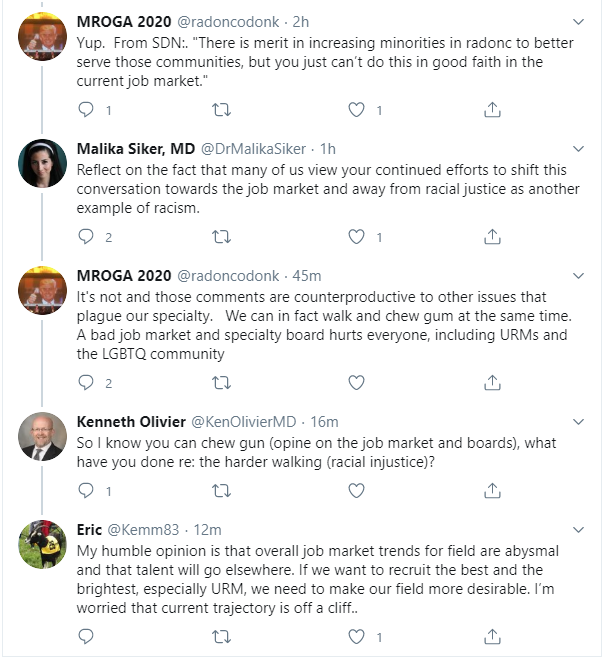Image resolution: width=616 pixels, height=657 pixels.
Task: Retweet Malika Siker's tweet
Action: [x=221, y=237]
